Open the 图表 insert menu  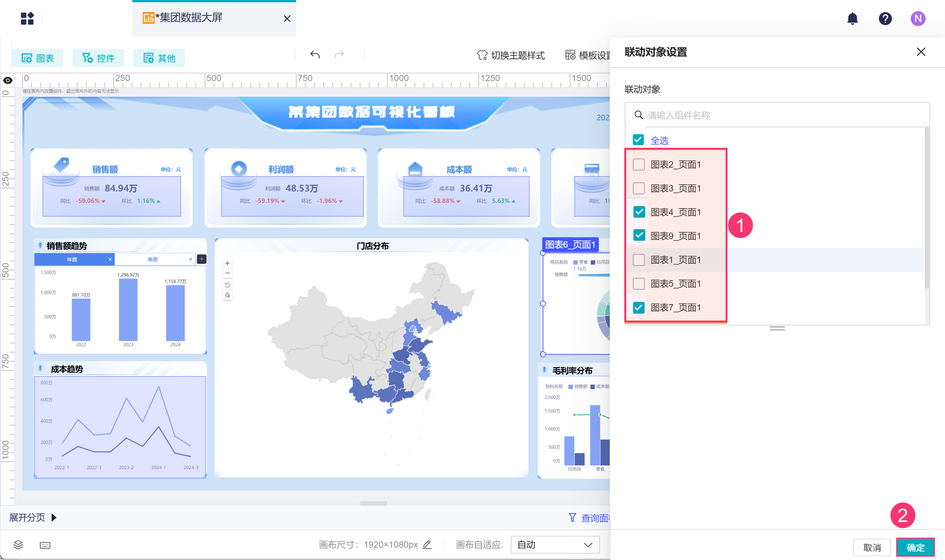pyautogui.click(x=38, y=58)
